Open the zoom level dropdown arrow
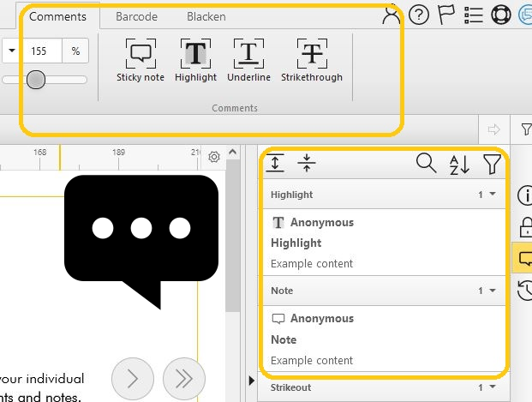Screen dimensions: 532x402 point(12,51)
